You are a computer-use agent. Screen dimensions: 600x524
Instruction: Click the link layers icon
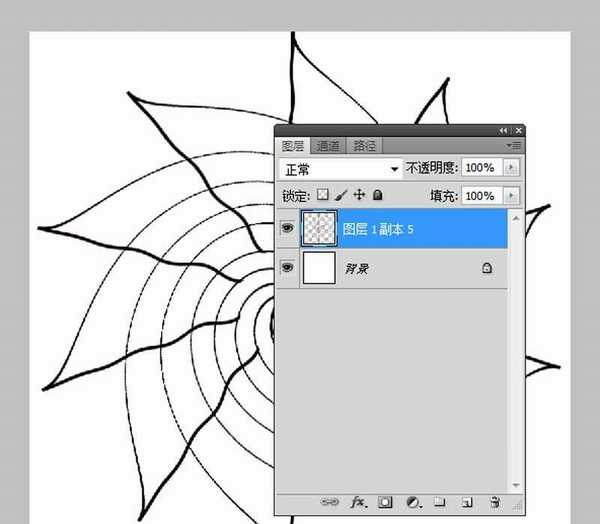(329, 502)
